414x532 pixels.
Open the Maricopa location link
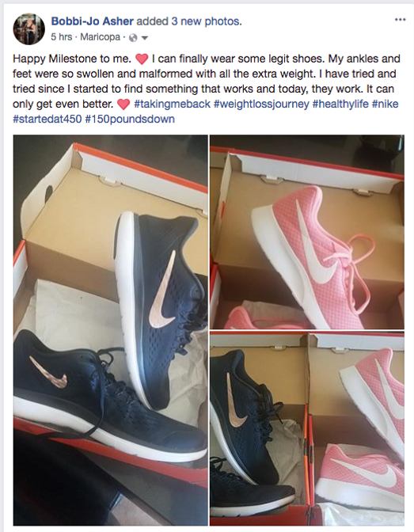(x=100, y=36)
